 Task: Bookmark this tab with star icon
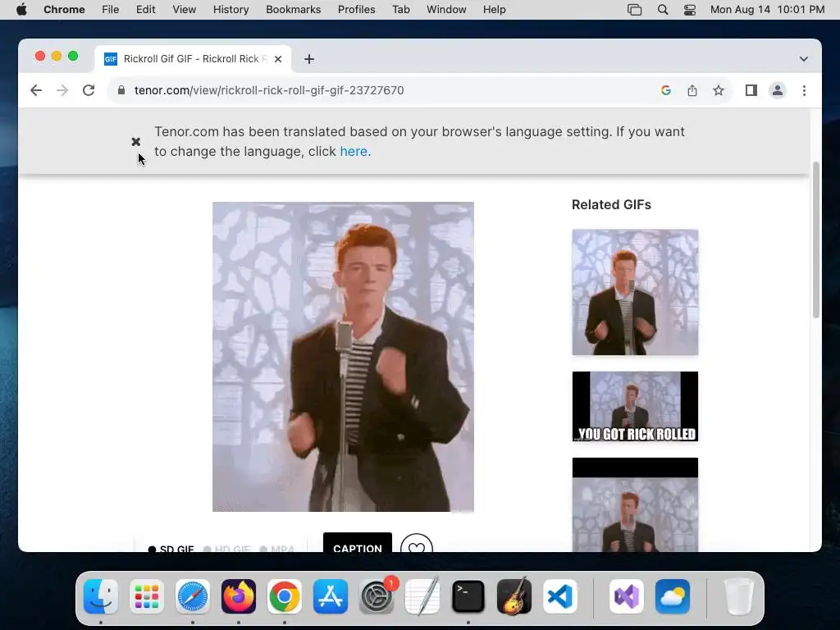[x=719, y=90]
